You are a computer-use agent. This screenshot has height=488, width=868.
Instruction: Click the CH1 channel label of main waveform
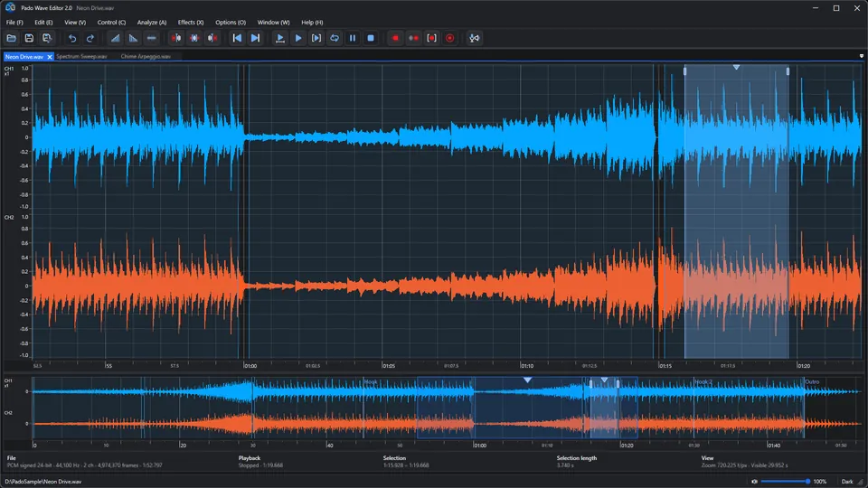tap(9, 69)
